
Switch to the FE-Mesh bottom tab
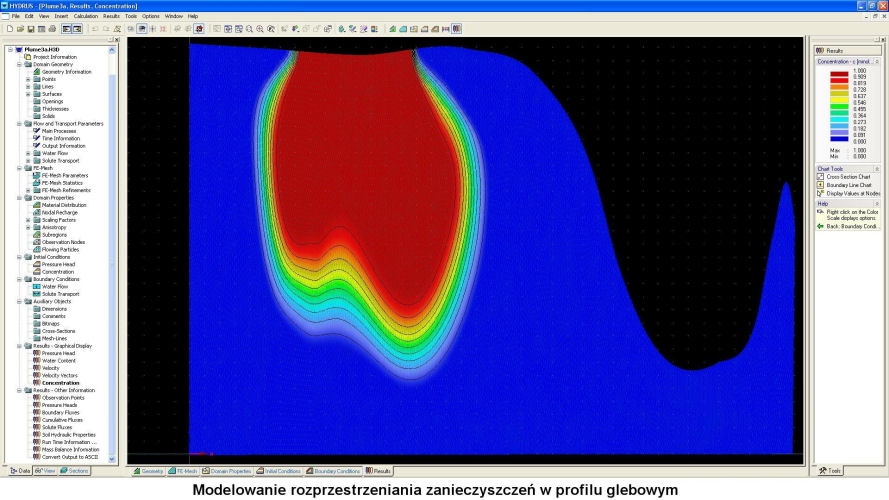point(182,470)
